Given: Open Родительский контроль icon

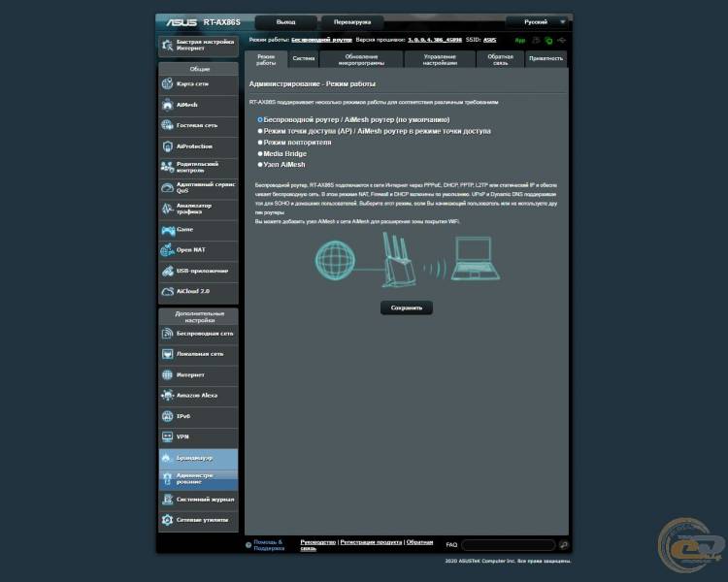Looking at the screenshot, I should click(167, 167).
